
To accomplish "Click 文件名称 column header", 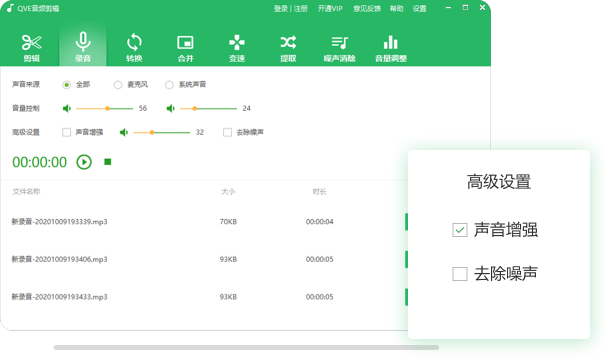I will tap(26, 191).
